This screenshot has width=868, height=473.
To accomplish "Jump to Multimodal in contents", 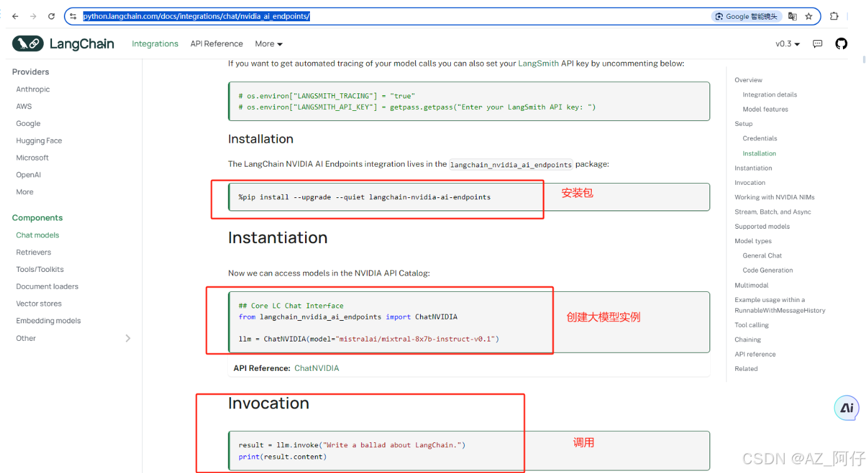I will click(x=752, y=285).
